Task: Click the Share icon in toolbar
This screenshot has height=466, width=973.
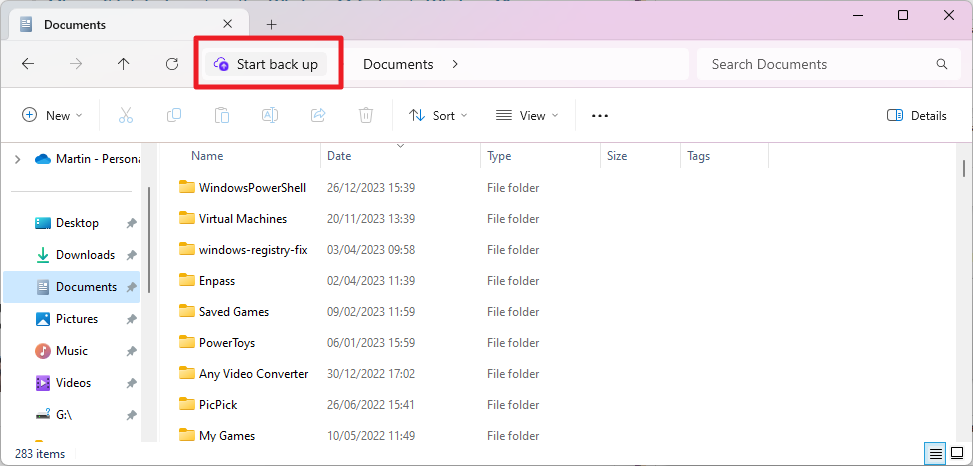Action: (x=318, y=115)
